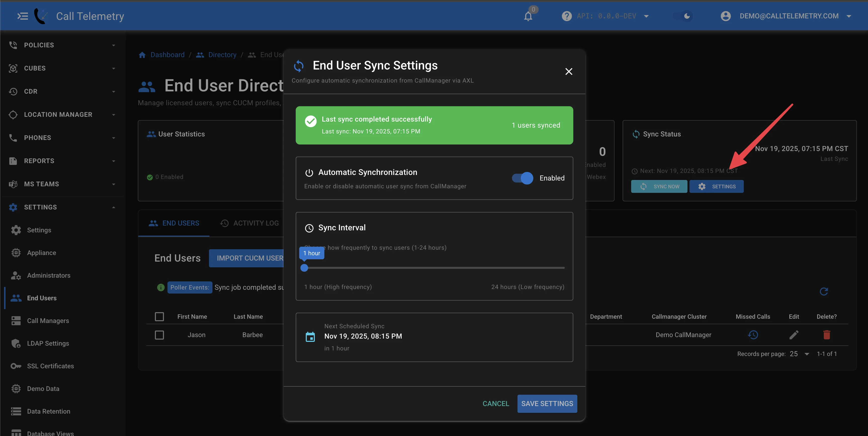Expand the CDR sidebar section

point(63,91)
